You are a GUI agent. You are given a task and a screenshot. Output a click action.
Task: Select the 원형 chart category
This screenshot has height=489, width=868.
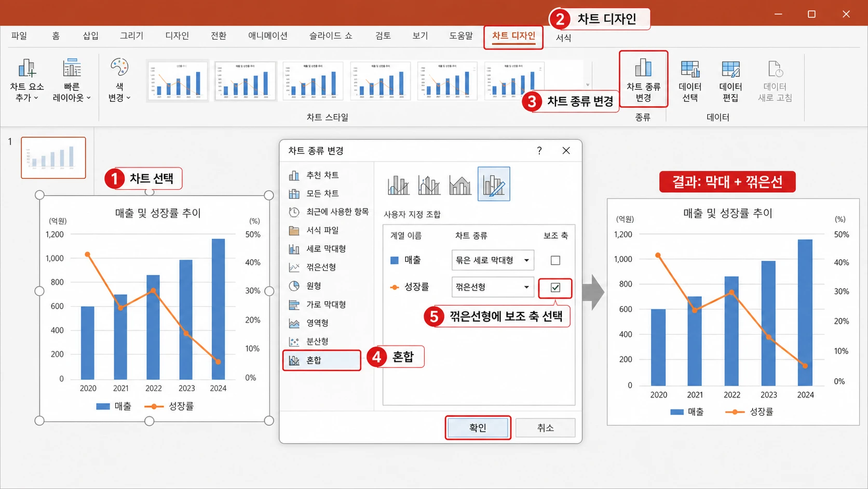pyautogui.click(x=305, y=286)
